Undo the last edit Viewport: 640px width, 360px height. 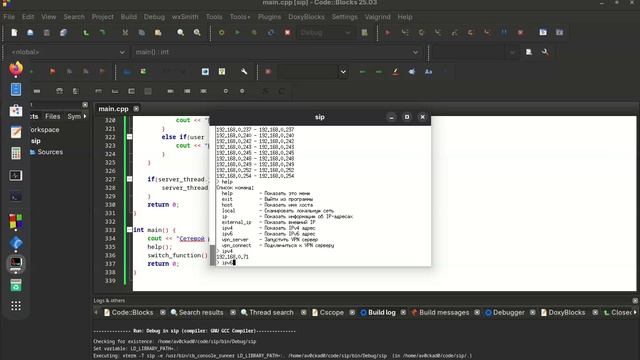pos(86,33)
